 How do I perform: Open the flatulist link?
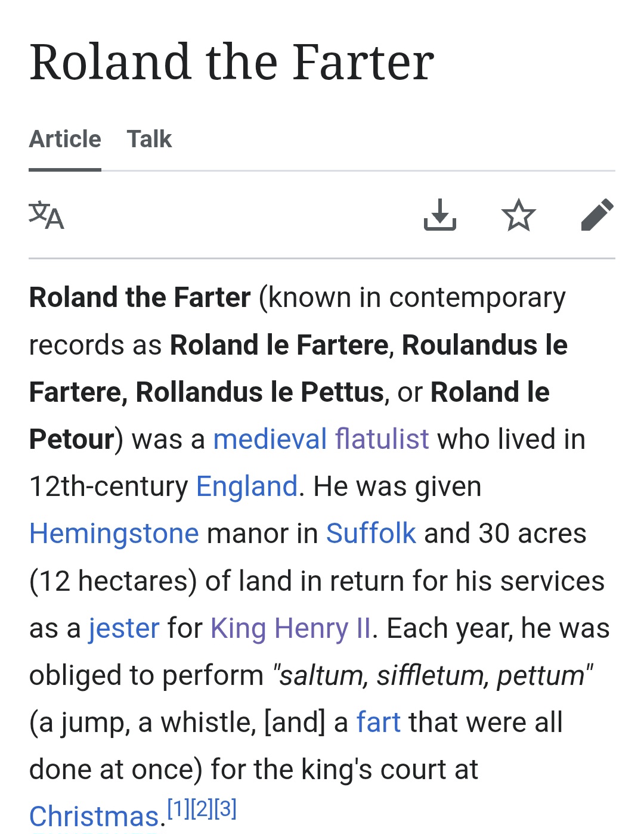(x=382, y=439)
